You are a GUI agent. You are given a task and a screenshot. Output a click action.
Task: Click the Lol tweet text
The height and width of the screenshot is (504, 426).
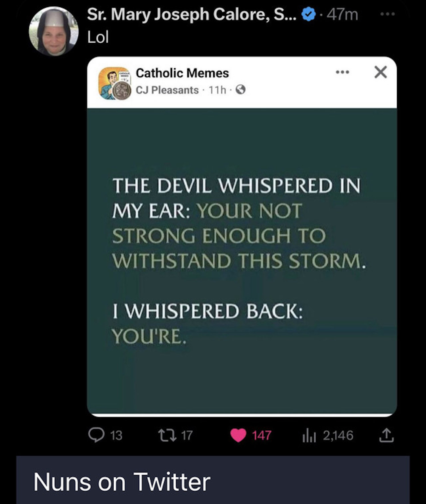(x=98, y=37)
